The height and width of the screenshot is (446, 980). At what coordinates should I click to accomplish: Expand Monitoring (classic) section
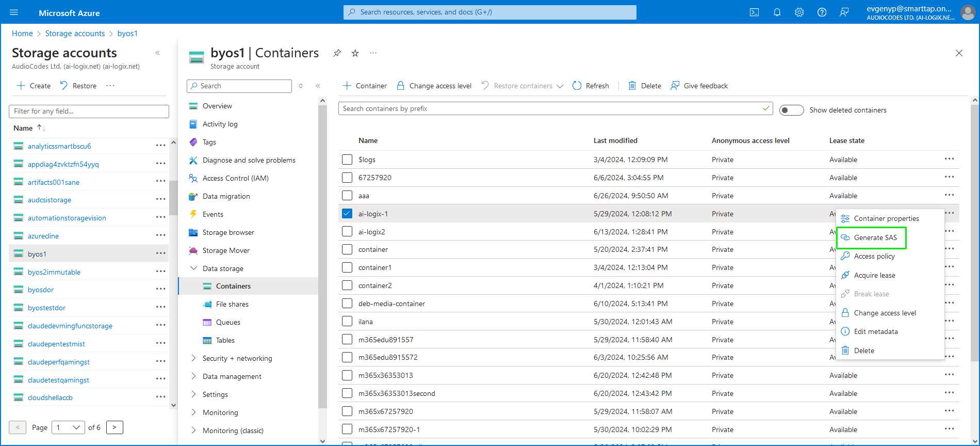point(193,431)
